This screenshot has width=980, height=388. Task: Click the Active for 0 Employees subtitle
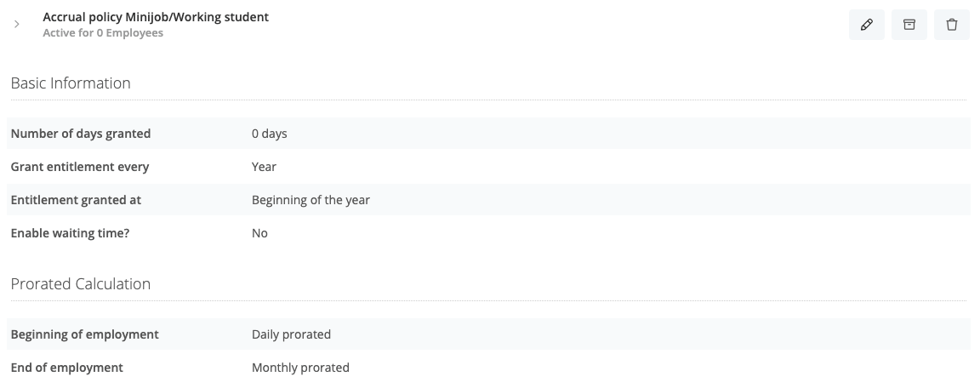(x=103, y=33)
